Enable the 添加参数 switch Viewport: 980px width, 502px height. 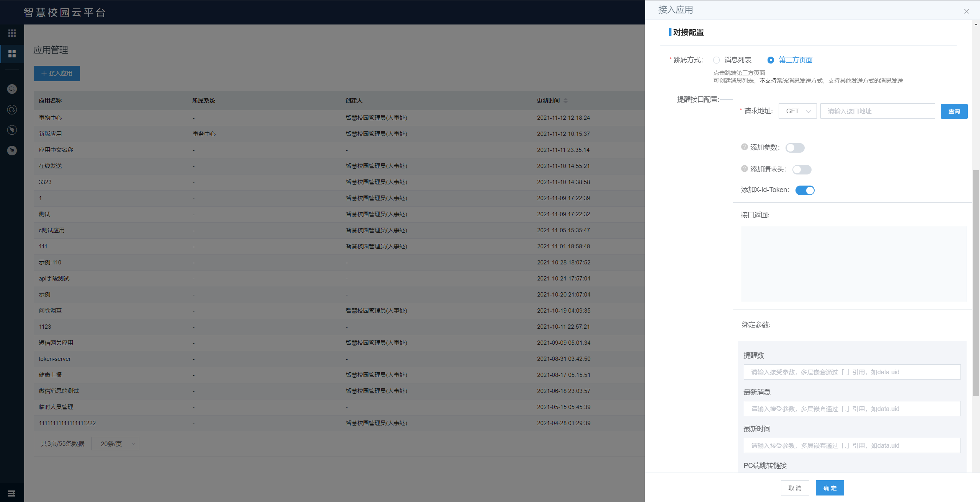pos(795,148)
